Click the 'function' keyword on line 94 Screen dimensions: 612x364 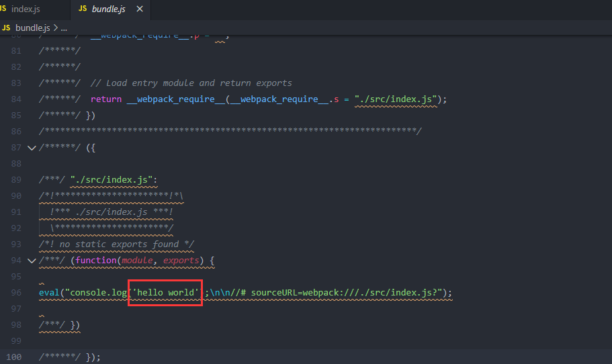[96, 260]
